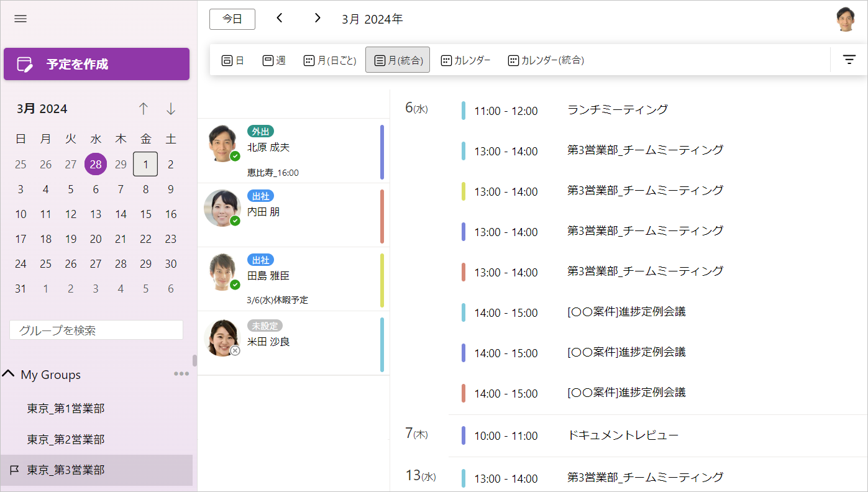868x492 pixels.
Task: Click the グループを検索 search field
Action: tap(96, 330)
